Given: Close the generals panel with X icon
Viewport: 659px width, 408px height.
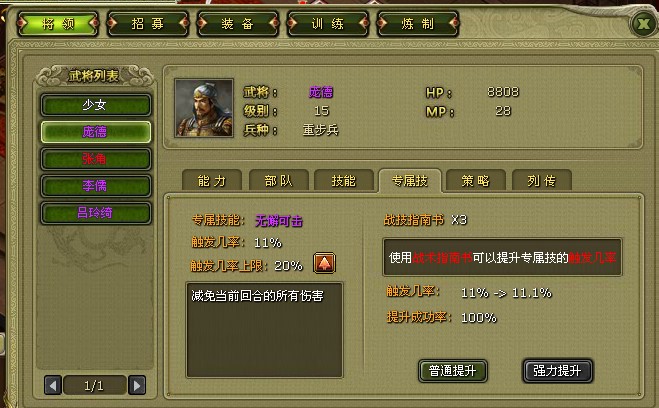Looking at the screenshot, I should [x=643, y=24].
